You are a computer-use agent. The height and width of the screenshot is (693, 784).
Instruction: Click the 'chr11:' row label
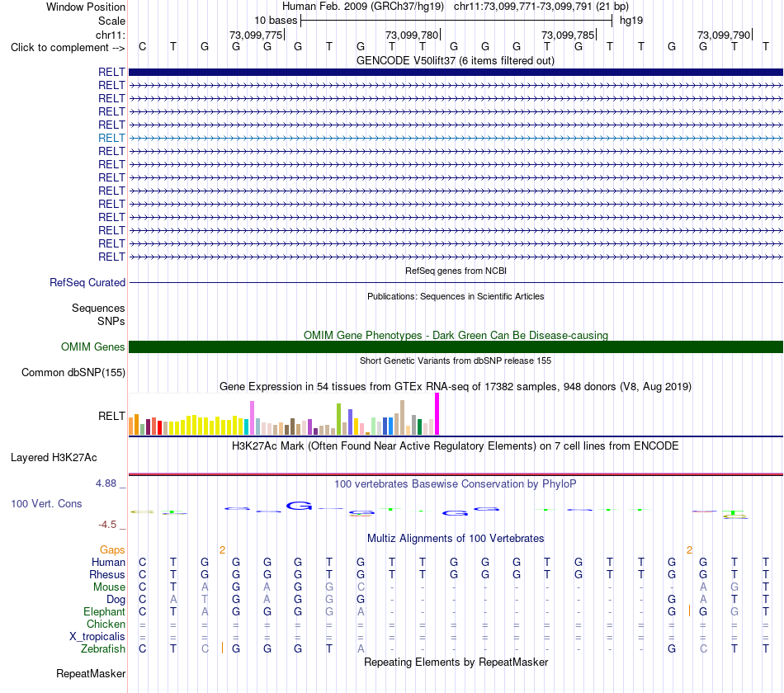pos(110,35)
